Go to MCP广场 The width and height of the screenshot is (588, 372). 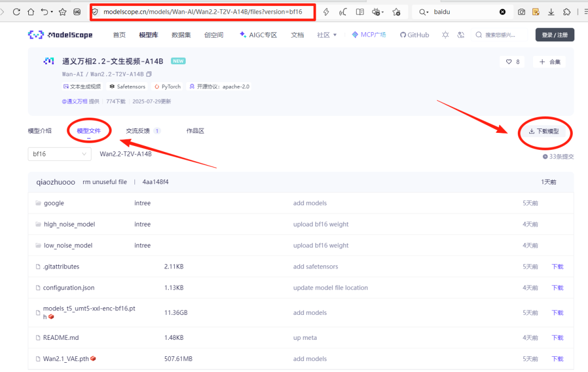point(369,35)
